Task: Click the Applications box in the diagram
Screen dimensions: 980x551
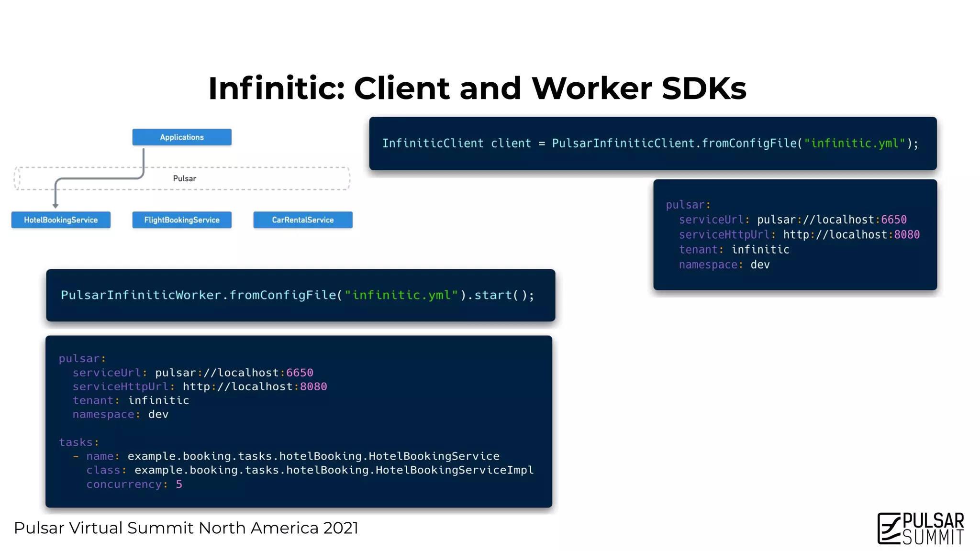Action: coord(182,137)
